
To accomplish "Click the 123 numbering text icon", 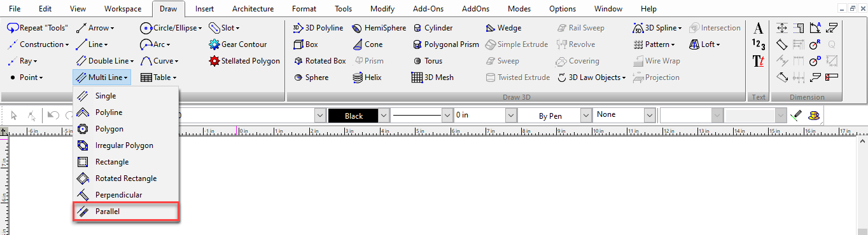I will click(758, 44).
